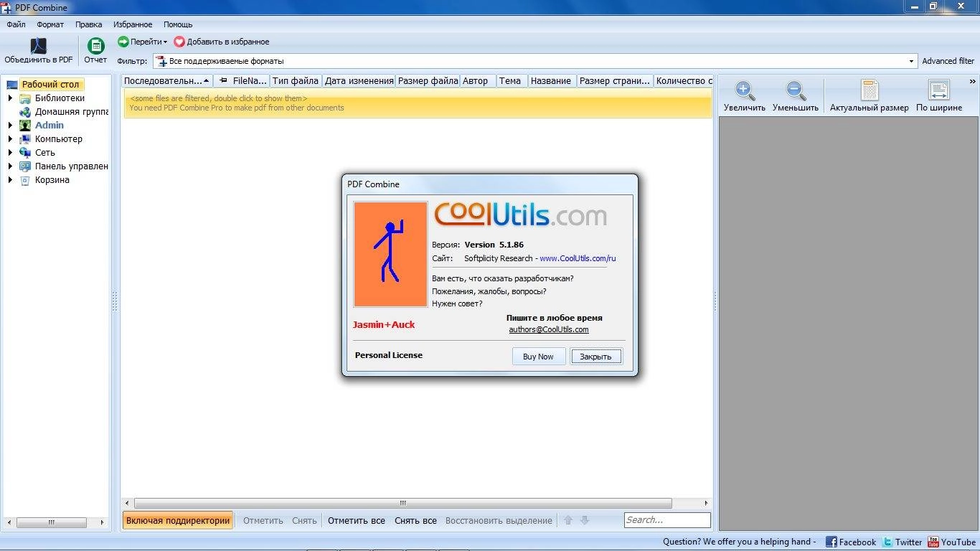980x551 pixels.
Task: Click the Сеть network icon
Action: click(x=25, y=153)
